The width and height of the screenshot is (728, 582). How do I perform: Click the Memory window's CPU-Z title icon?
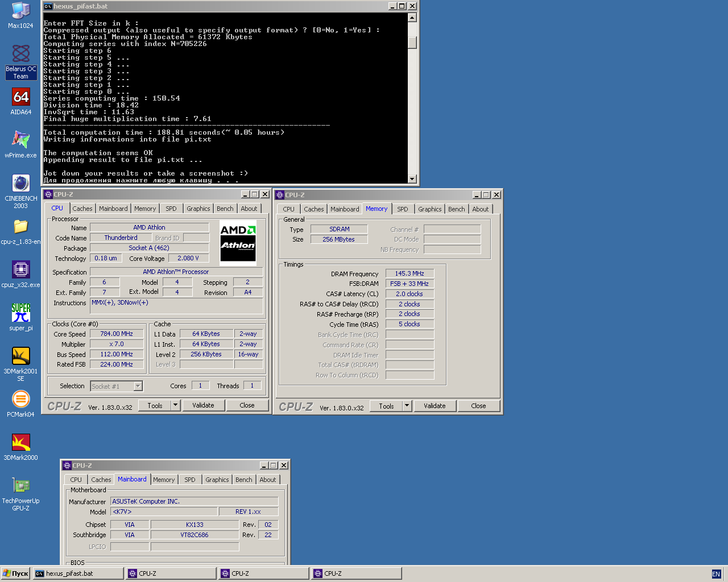280,195
